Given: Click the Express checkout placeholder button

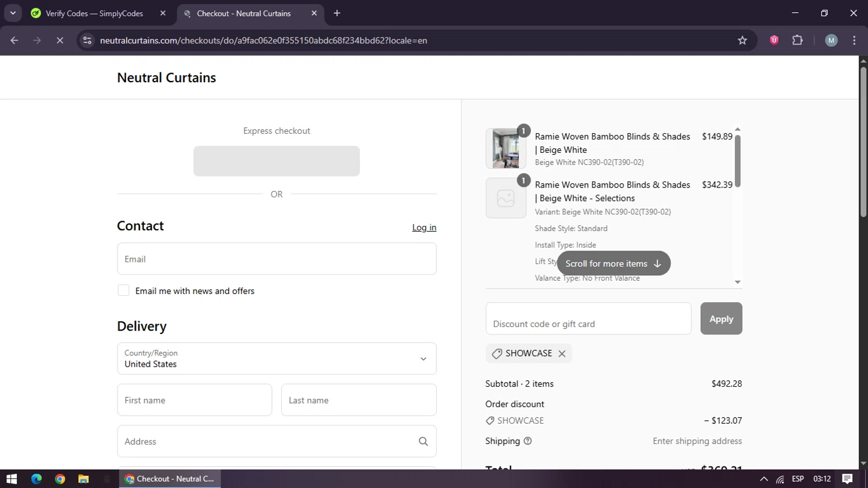Looking at the screenshot, I should pos(277,161).
